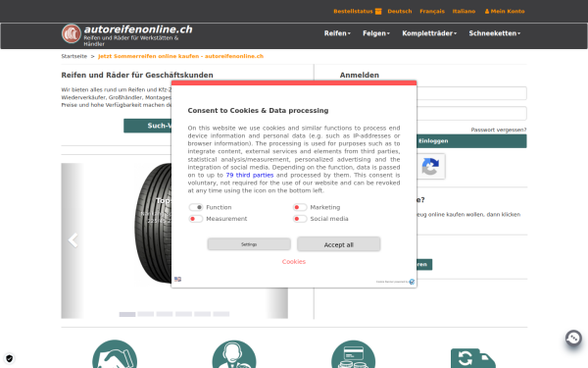Image resolution: width=588 pixels, height=368 pixels.
Task: Switch language to Deutsch
Action: (400, 11)
